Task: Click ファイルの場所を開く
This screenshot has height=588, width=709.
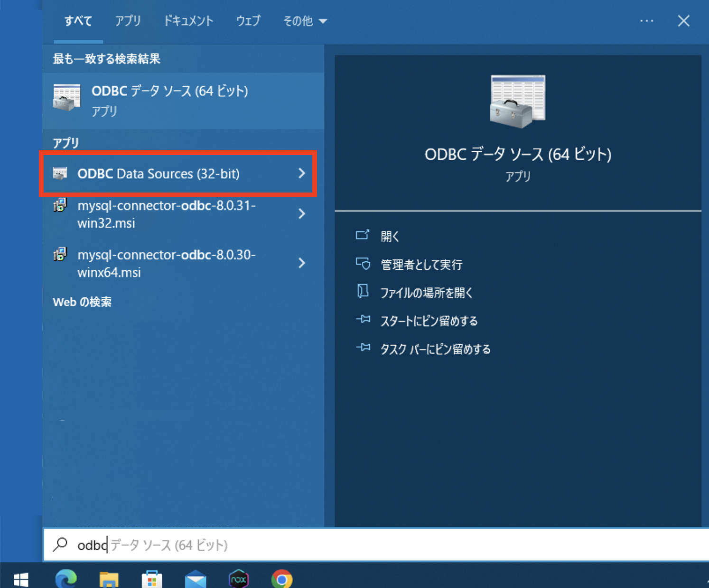Action: point(427,293)
